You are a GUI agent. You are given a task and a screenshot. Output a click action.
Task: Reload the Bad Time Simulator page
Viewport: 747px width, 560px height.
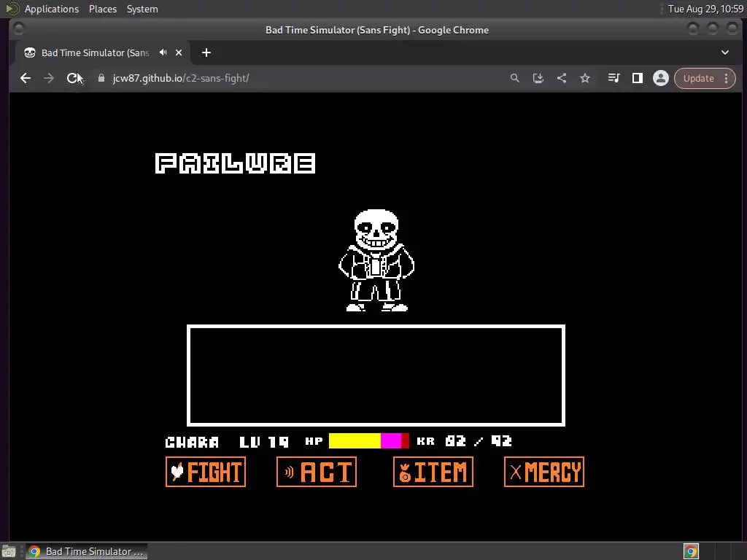pyautogui.click(x=72, y=78)
